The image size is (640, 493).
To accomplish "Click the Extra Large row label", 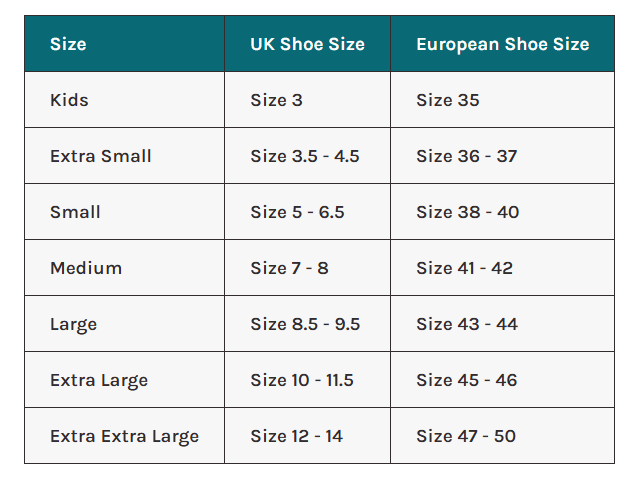I will [x=99, y=380].
